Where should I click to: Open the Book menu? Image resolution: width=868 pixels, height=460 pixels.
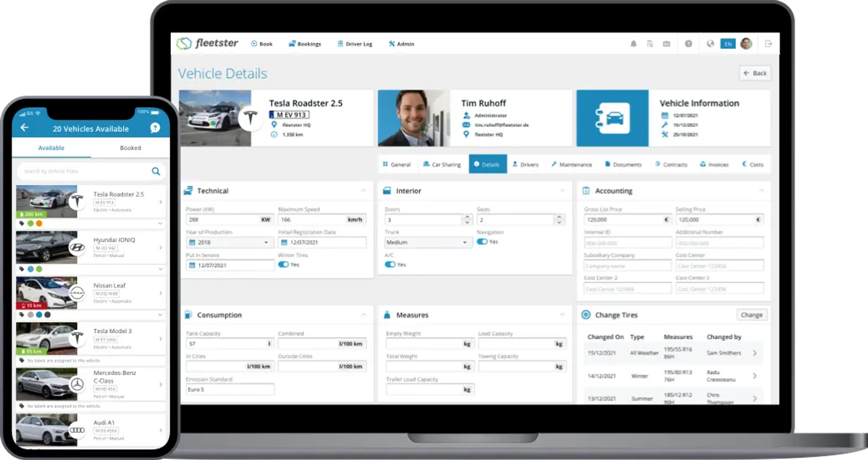[262, 44]
